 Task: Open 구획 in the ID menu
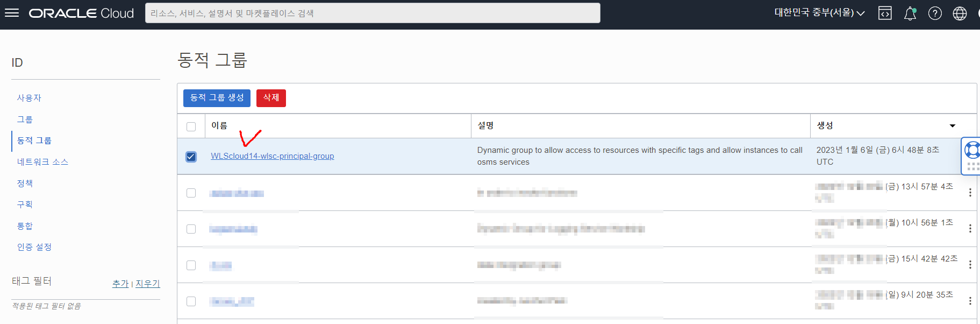[x=25, y=205]
